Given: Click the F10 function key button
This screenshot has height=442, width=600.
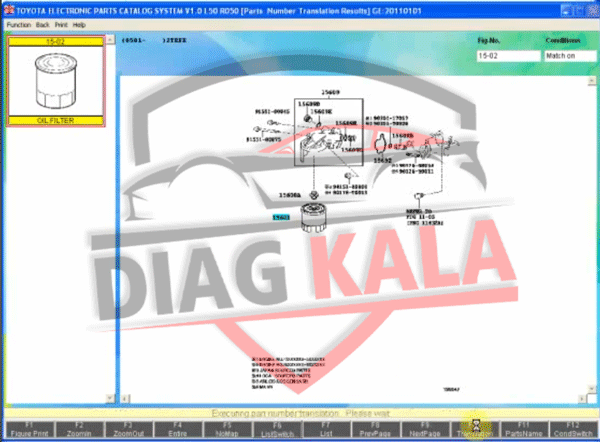Looking at the screenshot, I should tap(475, 429).
